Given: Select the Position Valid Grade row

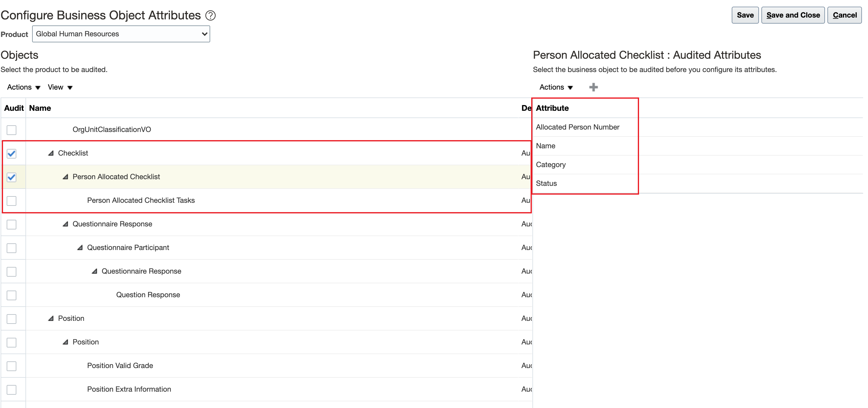Looking at the screenshot, I should pyautogui.click(x=120, y=366).
